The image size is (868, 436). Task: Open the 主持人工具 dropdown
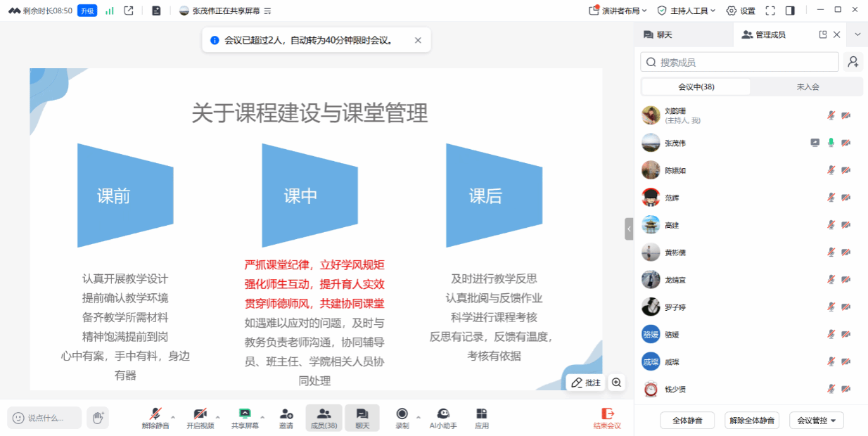coord(686,11)
